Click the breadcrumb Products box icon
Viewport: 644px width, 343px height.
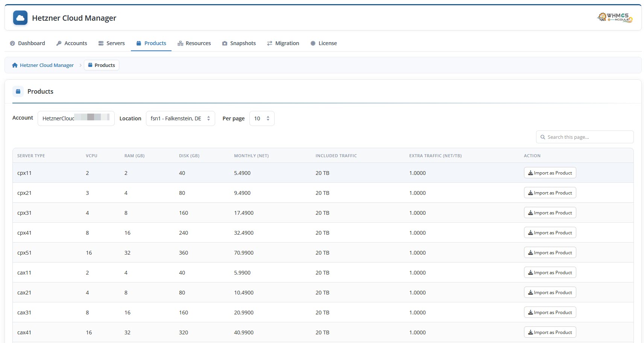(90, 65)
